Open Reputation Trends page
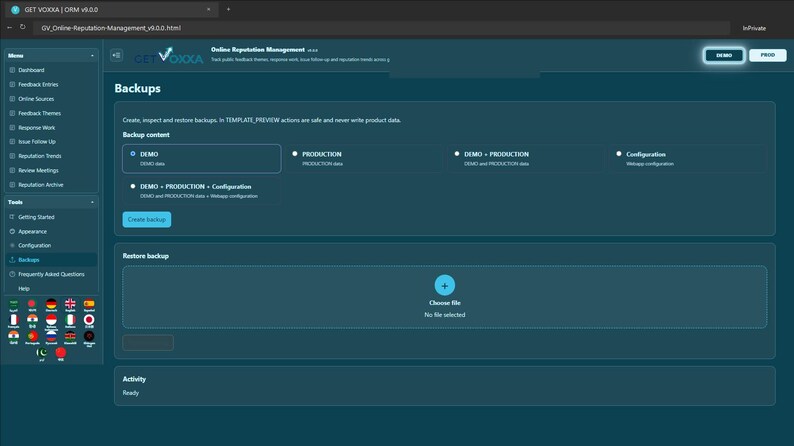This screenshot has height=446, width=794. click(x=51, y=156)
